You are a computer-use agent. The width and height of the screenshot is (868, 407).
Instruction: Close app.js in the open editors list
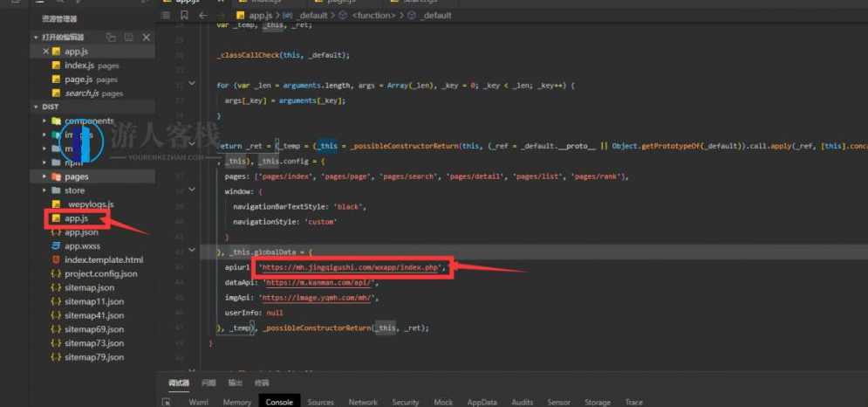pyautogui.click(x=45, y=52)
